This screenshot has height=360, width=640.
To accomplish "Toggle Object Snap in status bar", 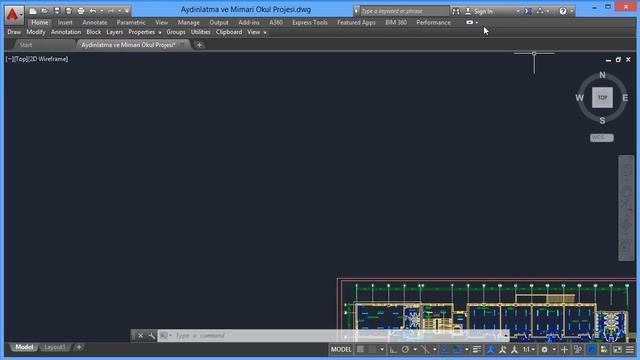I will click(457, 349).
